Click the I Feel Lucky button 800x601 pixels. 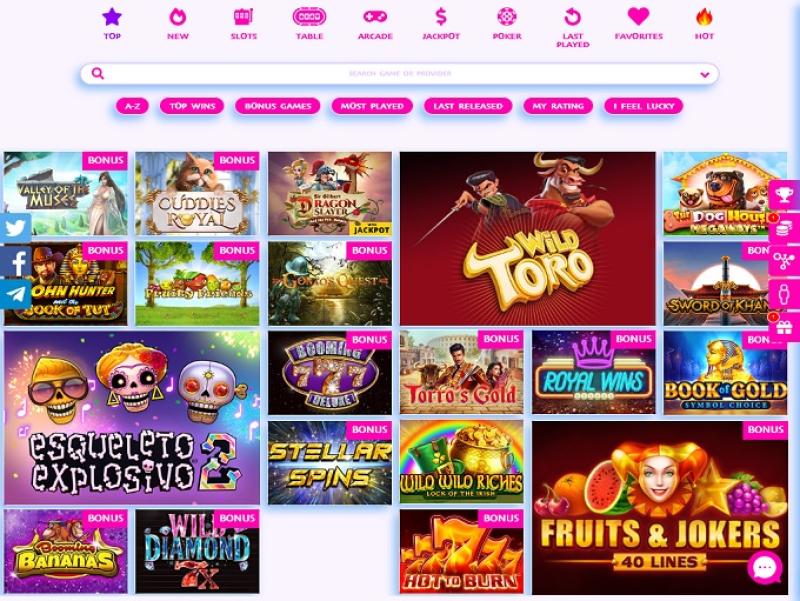pyautogui.click(x=643, y=106)
